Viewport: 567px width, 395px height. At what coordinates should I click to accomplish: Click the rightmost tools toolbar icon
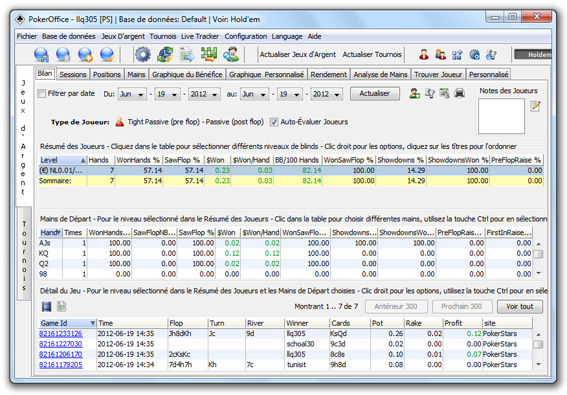tap(491, 55)
